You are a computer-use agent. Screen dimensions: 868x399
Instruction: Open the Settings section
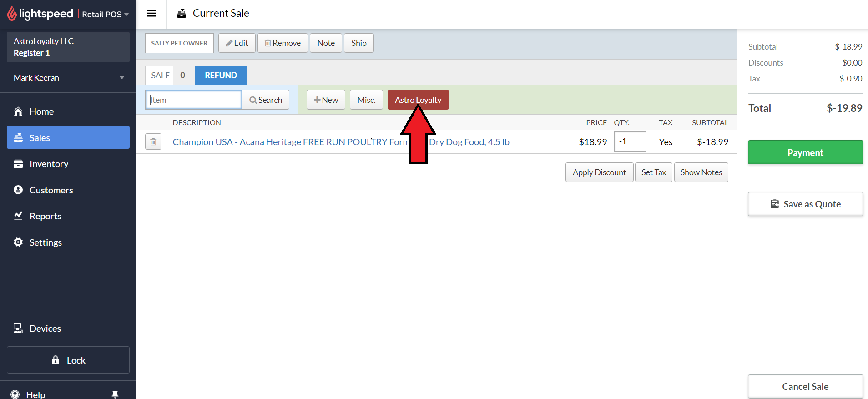[x=68, y=242]
